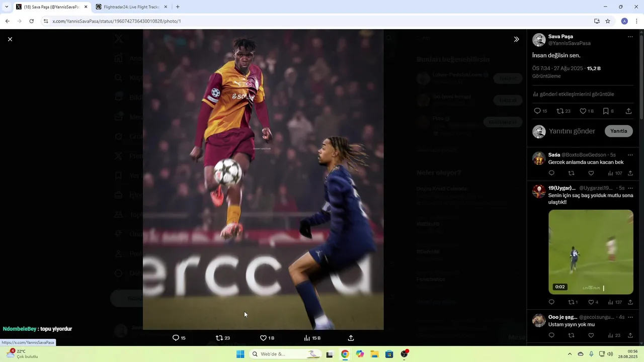Open more options on Saśa's reply
644x362 pixels.
[x=630, y=155]
